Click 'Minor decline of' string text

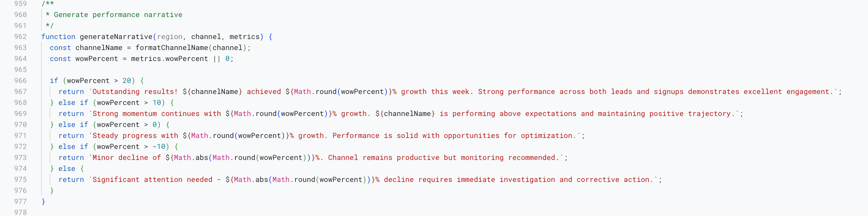click(x=127, y=158)
